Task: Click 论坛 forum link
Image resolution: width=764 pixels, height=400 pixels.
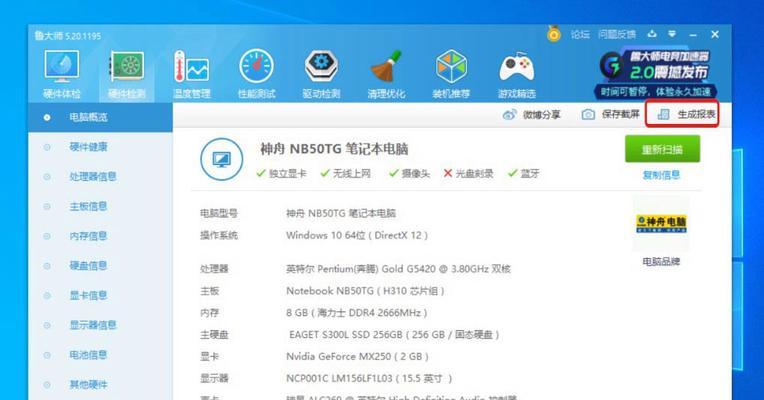Action: point(580,34)
